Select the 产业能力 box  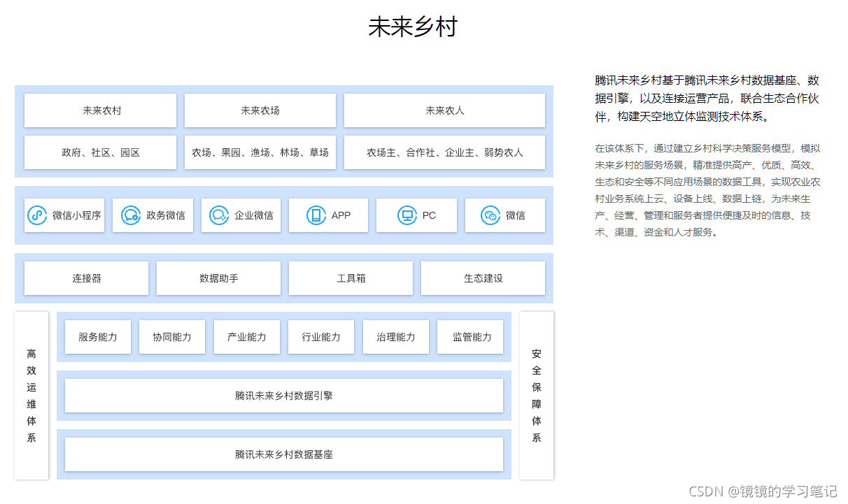tap(247, 337)
